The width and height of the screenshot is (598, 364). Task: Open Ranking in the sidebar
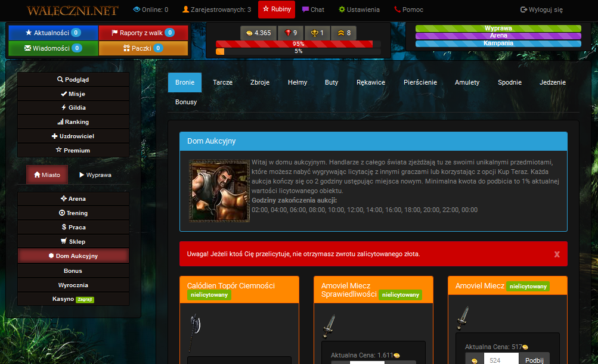click(x=73, y=122)
